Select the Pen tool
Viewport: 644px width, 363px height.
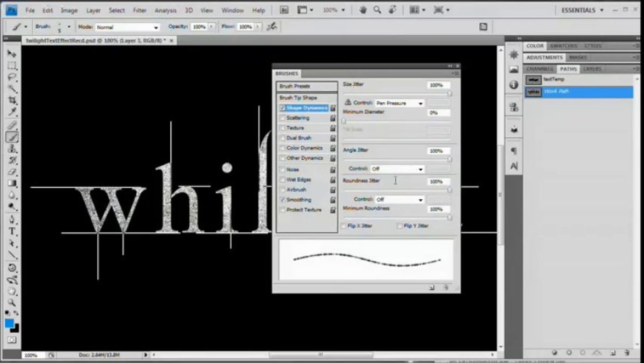(12, 220)
